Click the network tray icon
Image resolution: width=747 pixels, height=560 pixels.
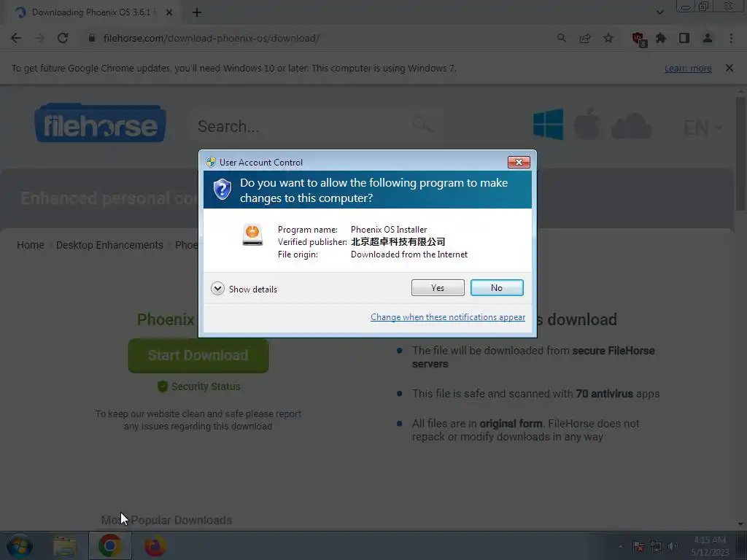(x=656, y=546)
